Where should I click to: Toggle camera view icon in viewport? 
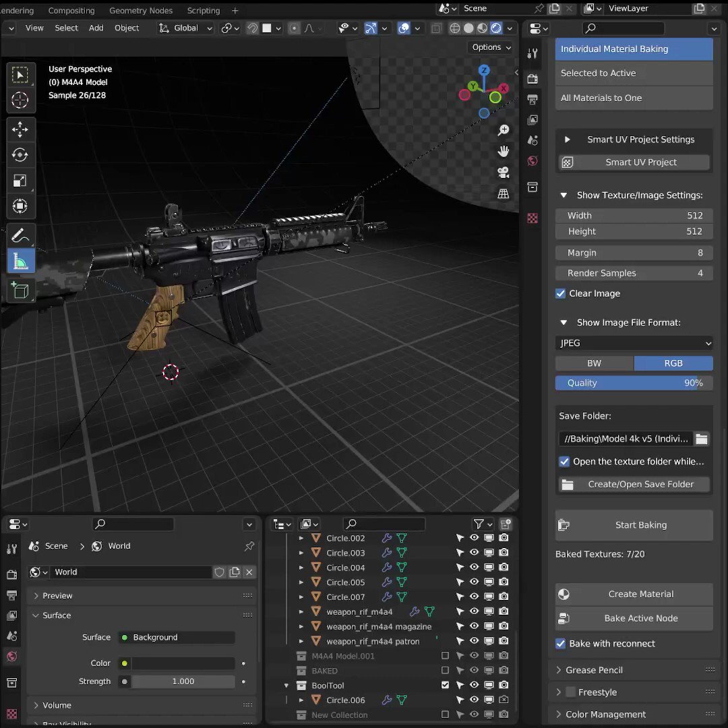(504, 173)
